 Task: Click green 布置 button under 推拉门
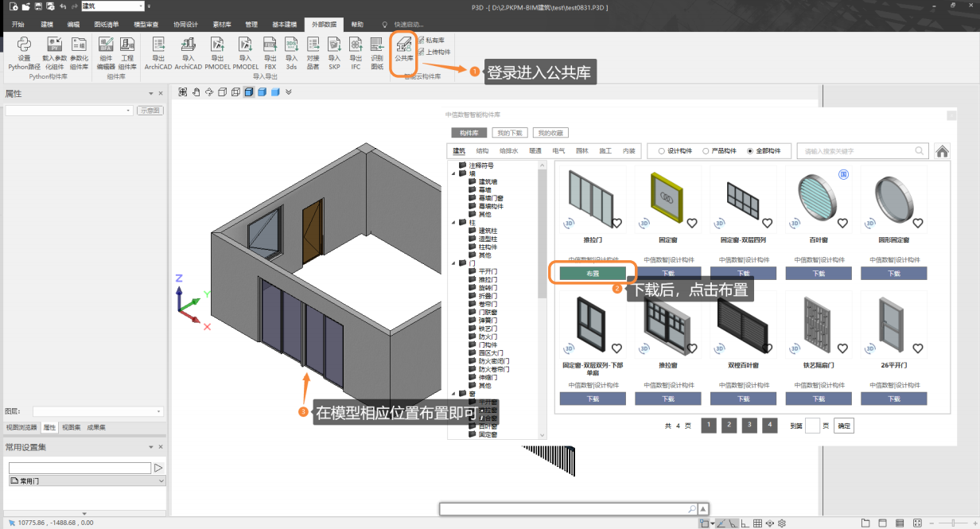tap(593, 273)
